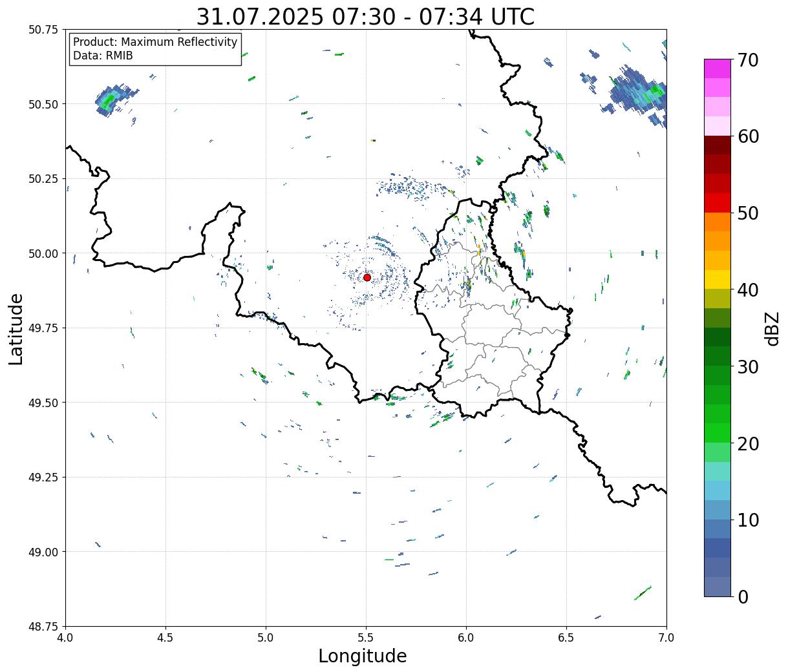Pick the darkest red segment just below 60
Screen dimensions: 788x672
click(717, 145)
